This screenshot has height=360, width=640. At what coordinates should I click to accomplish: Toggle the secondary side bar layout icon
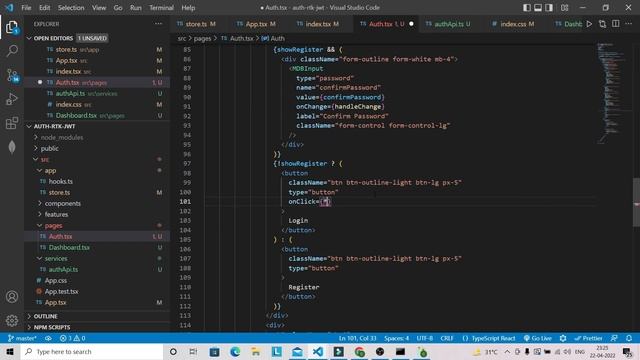click(549, 8)
